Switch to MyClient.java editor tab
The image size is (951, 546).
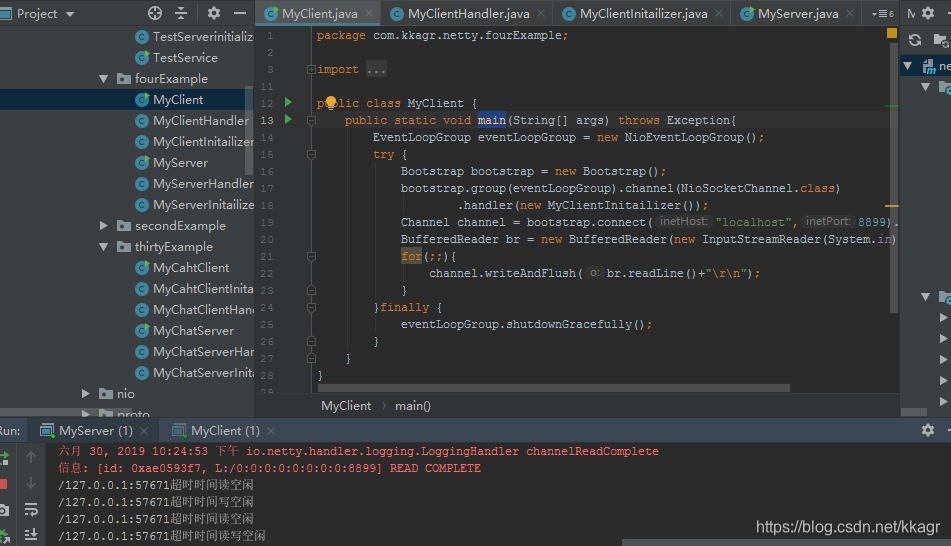(x=318, y=13)
